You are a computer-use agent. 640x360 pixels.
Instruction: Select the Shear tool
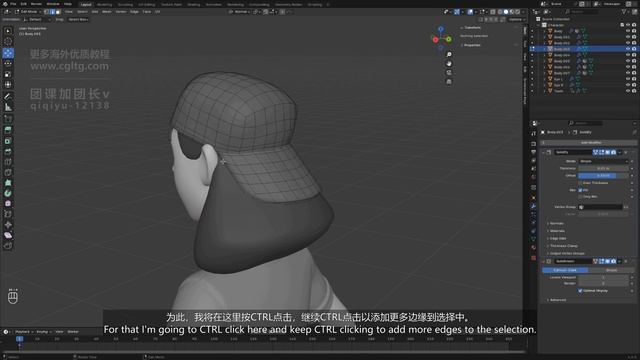(8, 236)
